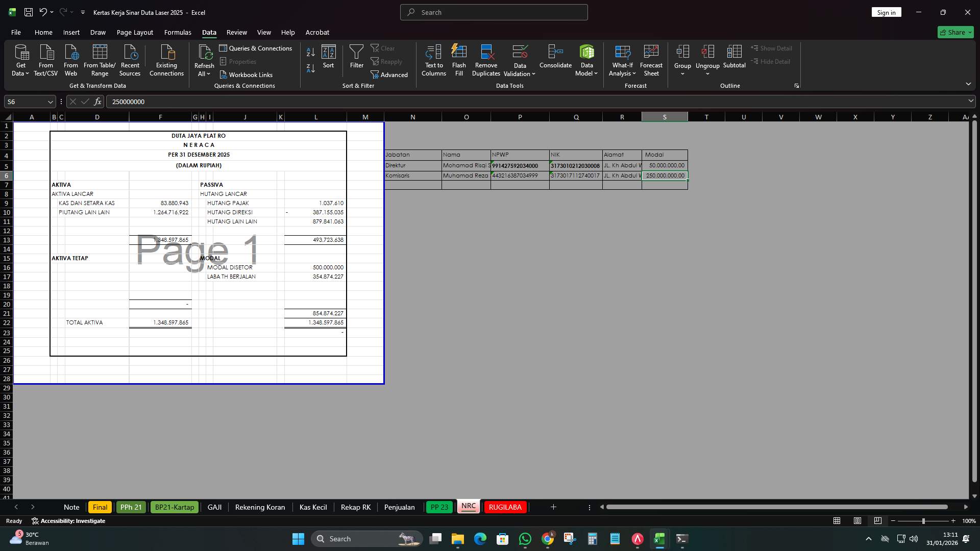
Task: Apply Flash Fill to the data
Action: 458,60
